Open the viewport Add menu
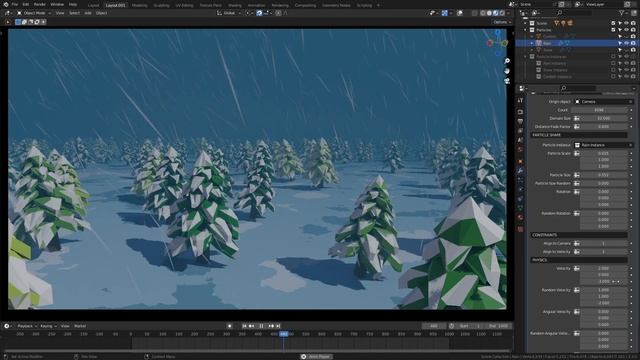Image resolution: width=640 pixels, height=360 pixels. point(88,13)
